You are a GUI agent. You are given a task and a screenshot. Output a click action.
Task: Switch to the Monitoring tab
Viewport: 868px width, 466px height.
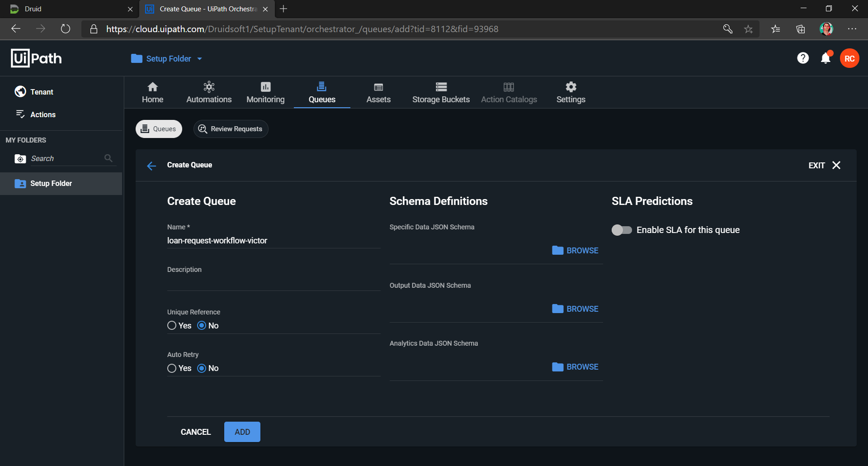coord(265,92)
